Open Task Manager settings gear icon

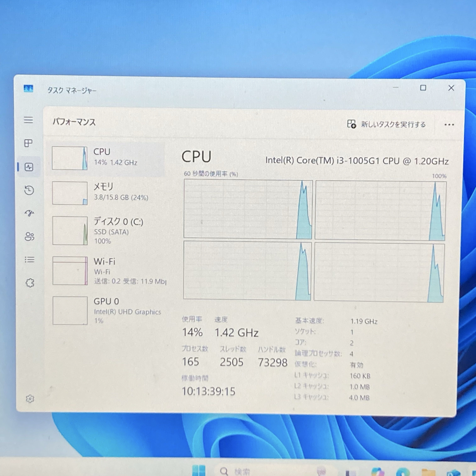coord(30,398)
